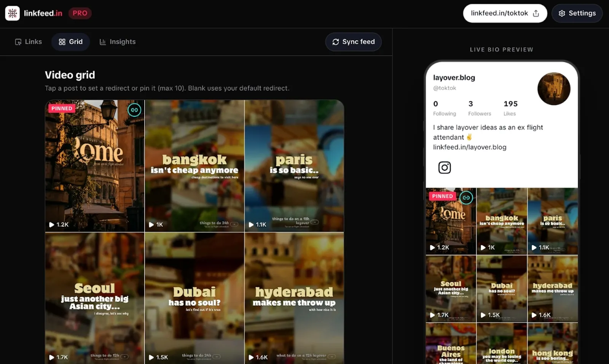Open the bangkok isn't cheap anymore video

point(194,166)
